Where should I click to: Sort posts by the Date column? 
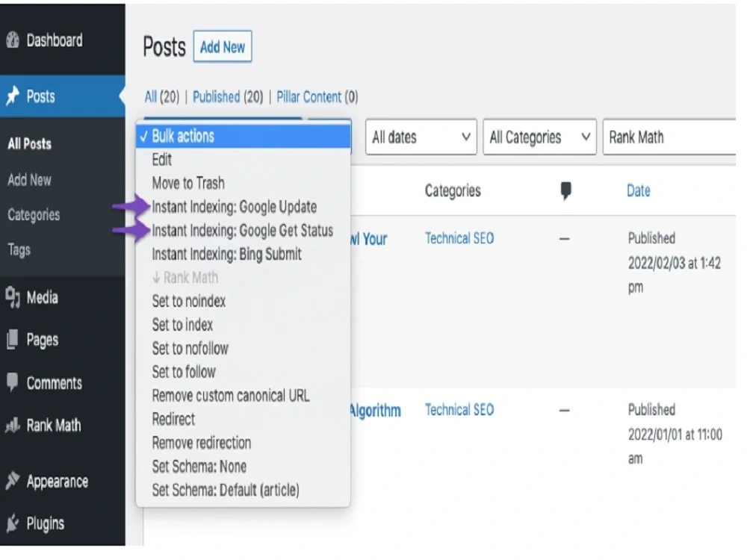639,190
